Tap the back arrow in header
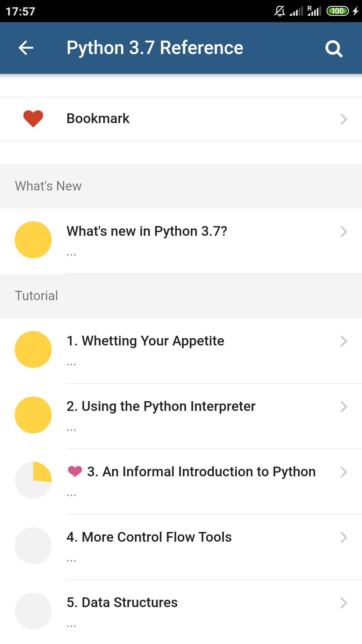The width and height of the screenshot is (362, 644). (x=26, y=48)
